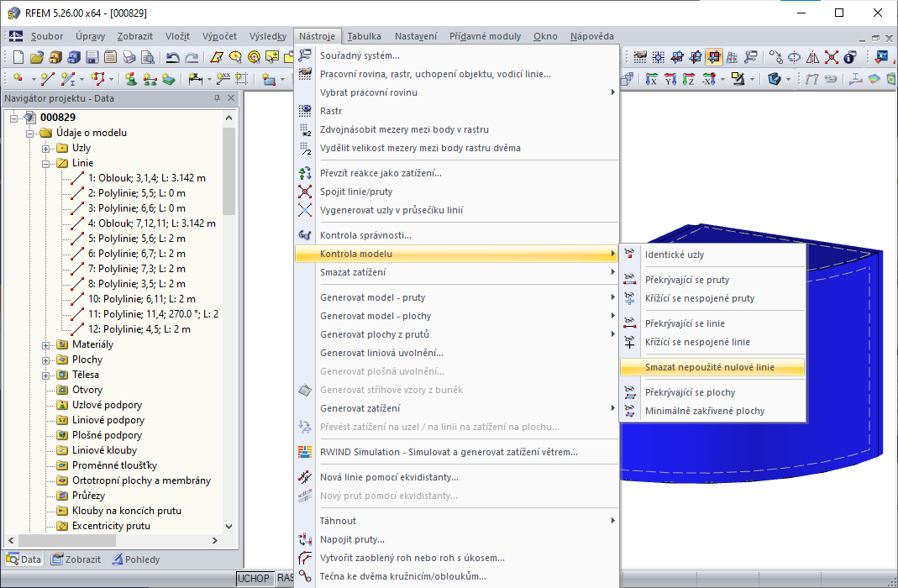Click the navigator vertical scrollbar down arrow
This screenshot has width=898, height=588.
click(229, 526)
